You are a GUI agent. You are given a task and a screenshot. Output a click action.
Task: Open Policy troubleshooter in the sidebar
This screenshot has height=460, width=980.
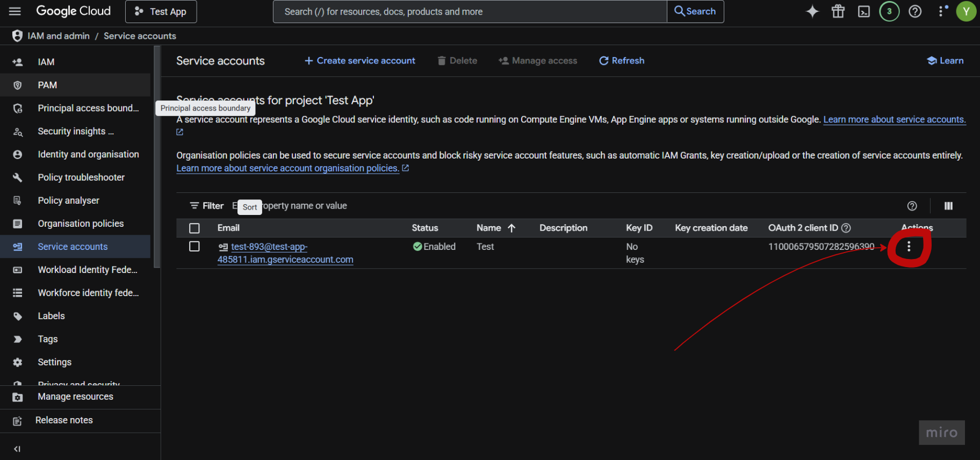point(75,177)
